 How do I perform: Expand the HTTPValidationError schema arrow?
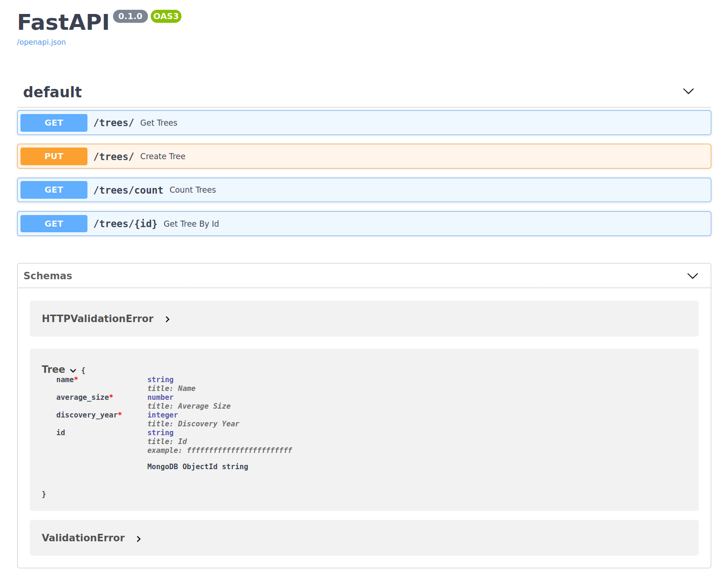tap(167, 319)
